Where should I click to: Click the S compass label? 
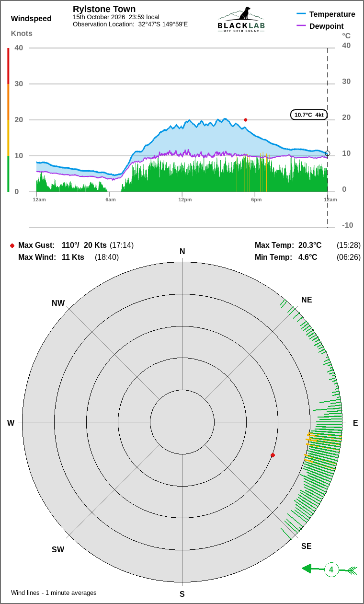click(x=182, y=594)
